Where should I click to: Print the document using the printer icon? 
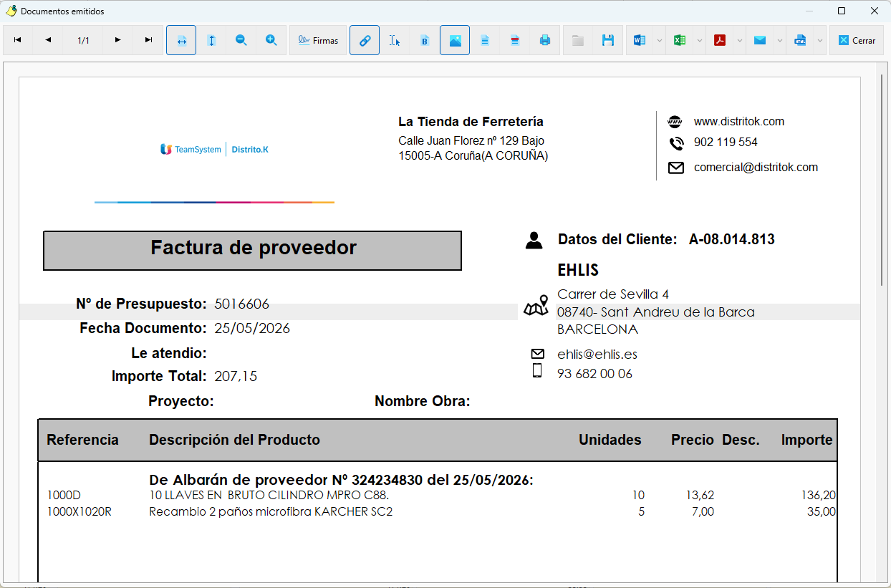tap(545, 41)
